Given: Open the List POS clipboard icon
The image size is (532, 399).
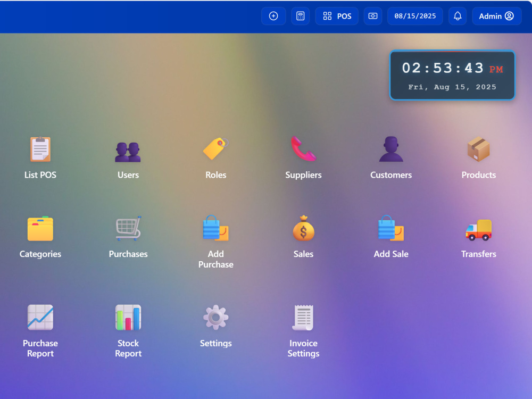Looking at the screenshot, I should (x=40, y=149).
